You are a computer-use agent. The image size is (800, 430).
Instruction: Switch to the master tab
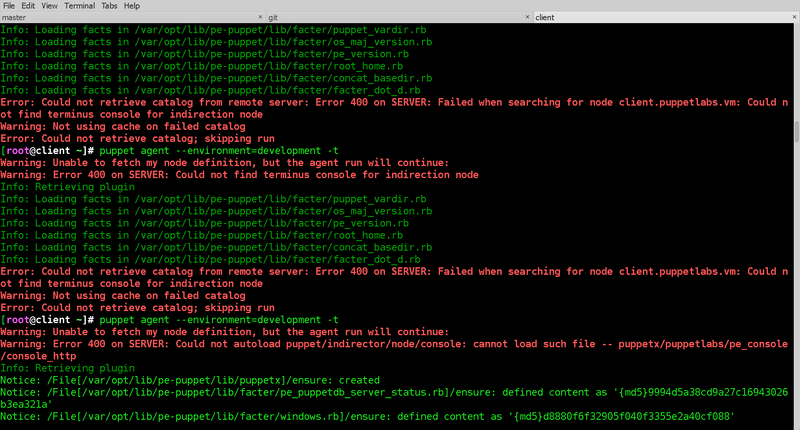click(133, 17)
